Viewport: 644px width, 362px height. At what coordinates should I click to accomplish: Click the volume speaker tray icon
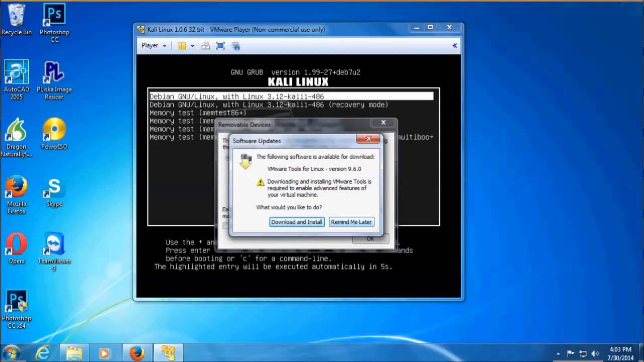click(x=595, y=353)
